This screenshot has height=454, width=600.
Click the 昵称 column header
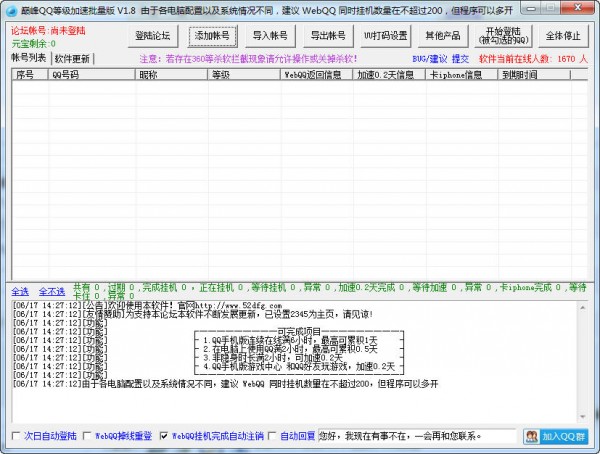(x=171, y=75)
